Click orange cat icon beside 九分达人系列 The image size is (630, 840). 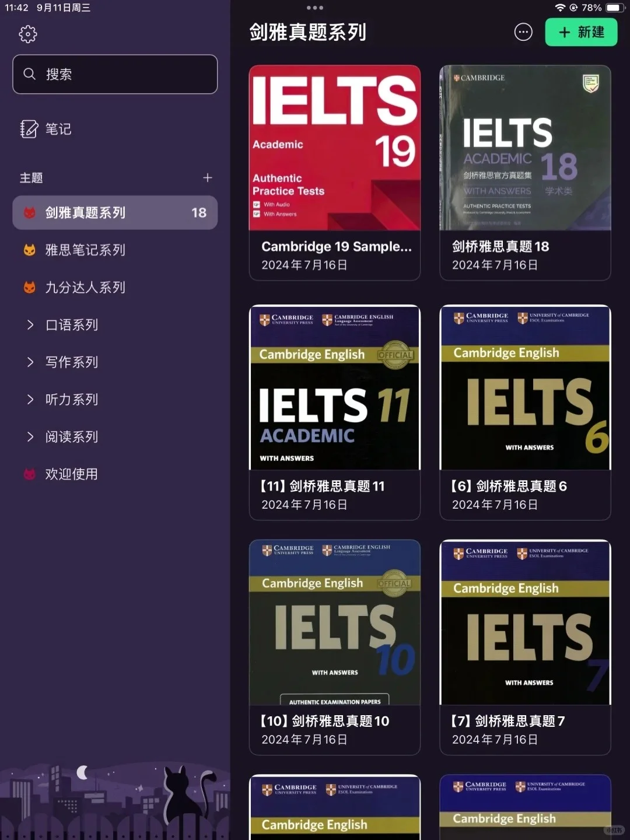(x=29, y=288)
